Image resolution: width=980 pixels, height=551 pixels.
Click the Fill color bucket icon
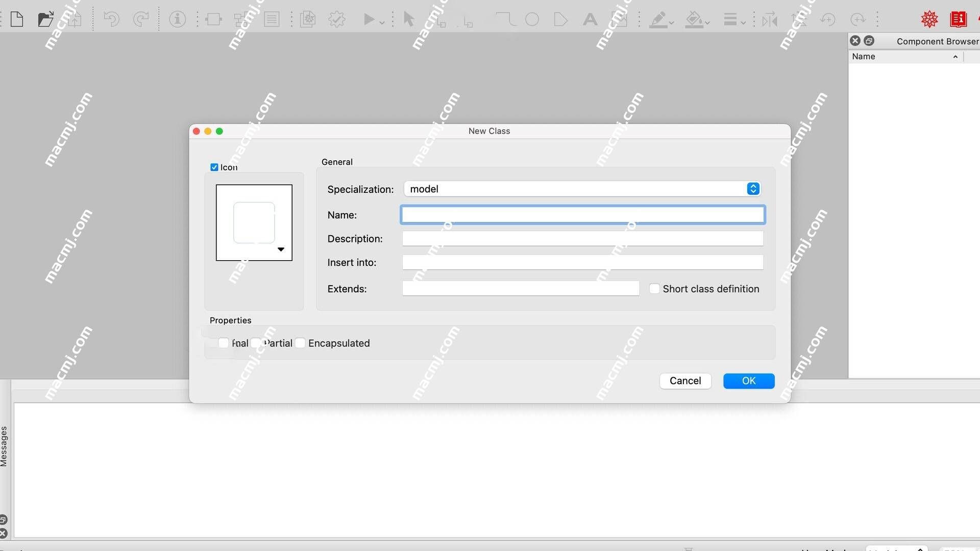[x=694, y=19]
